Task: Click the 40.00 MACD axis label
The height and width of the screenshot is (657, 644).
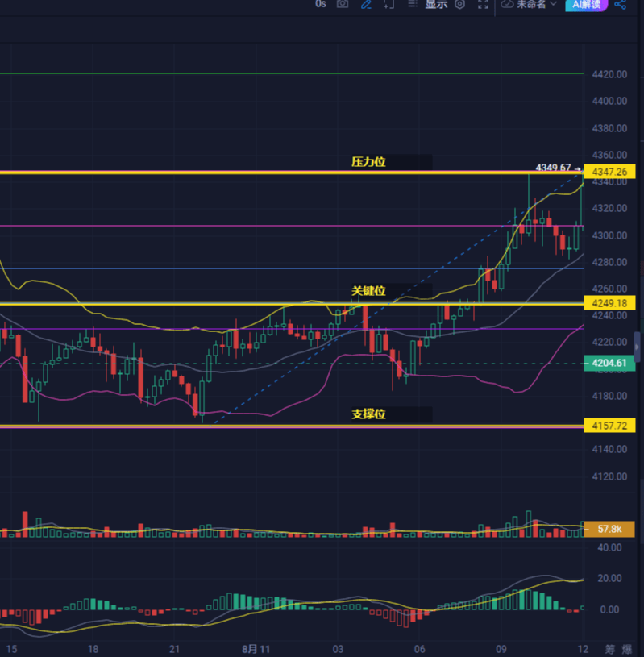Action: tap(609, 547)
